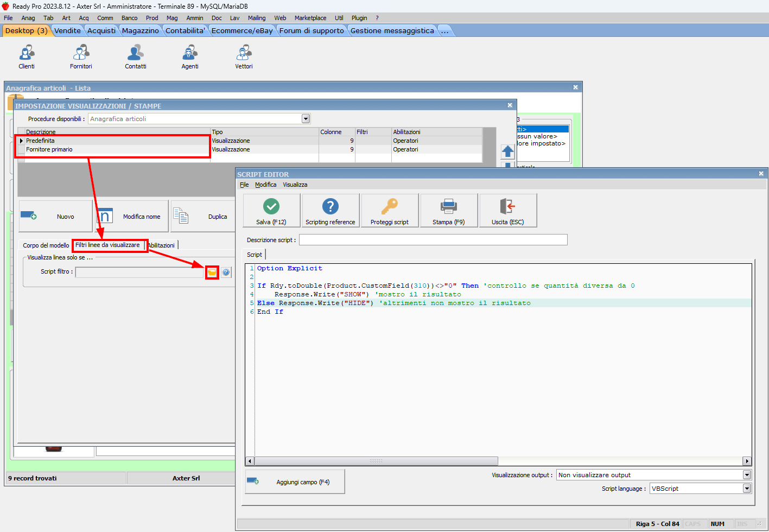Open the Clienti desktop icon
The width and height of the screenshot is (769, 532).
(27, 57)
